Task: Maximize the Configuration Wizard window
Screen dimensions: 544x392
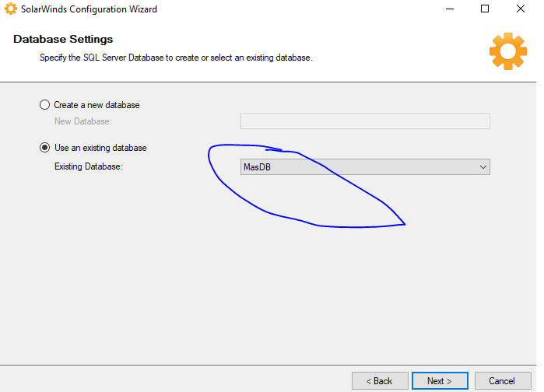Action: (485, 9)
